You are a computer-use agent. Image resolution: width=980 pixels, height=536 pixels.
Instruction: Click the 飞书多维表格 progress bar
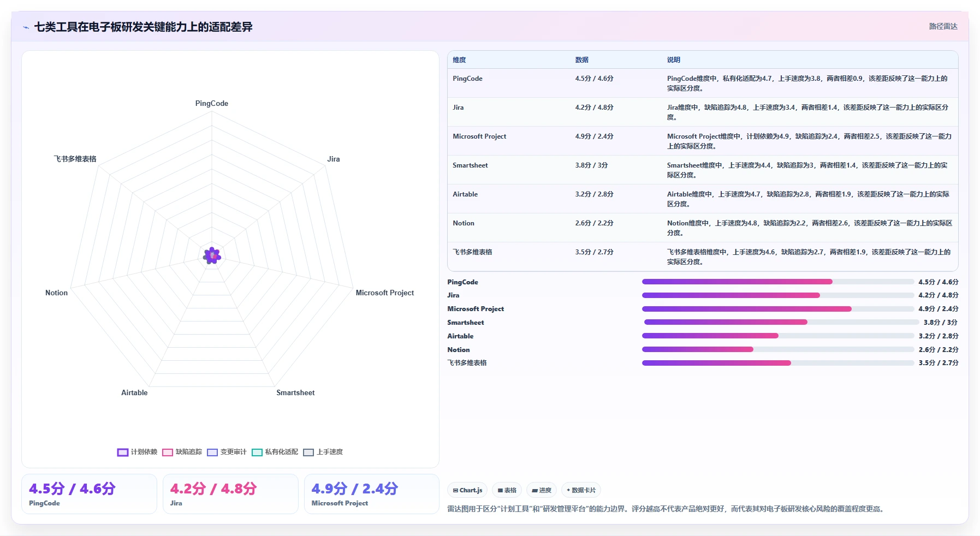(778, 363)
